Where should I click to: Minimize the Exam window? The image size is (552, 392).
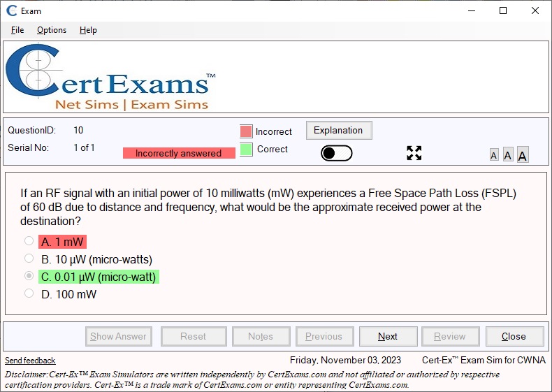(472, 10)
